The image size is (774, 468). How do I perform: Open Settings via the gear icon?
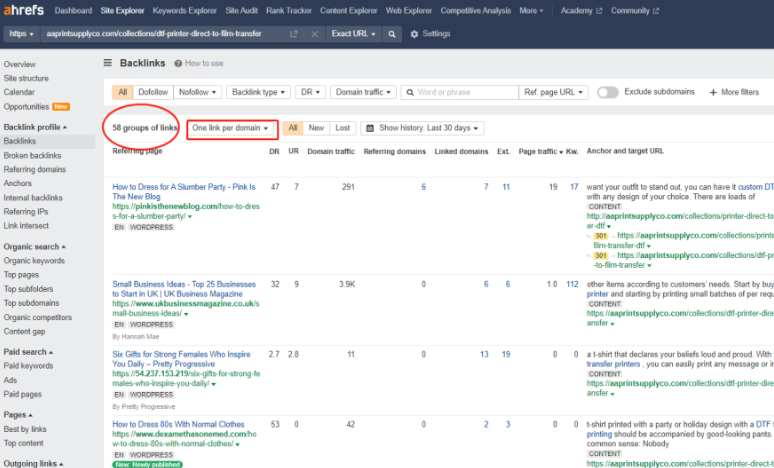(415, 34)
